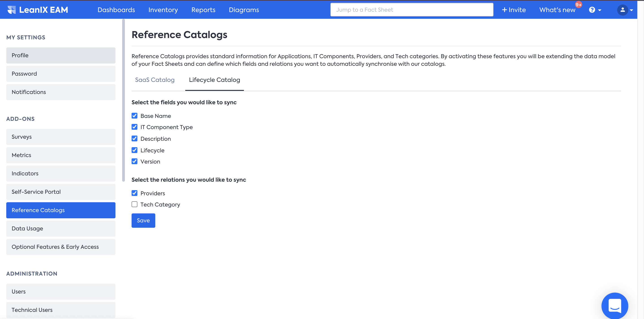Select Reference Catalogs in sidebar
Screen dimensions: 644x319
click(61, 210)
